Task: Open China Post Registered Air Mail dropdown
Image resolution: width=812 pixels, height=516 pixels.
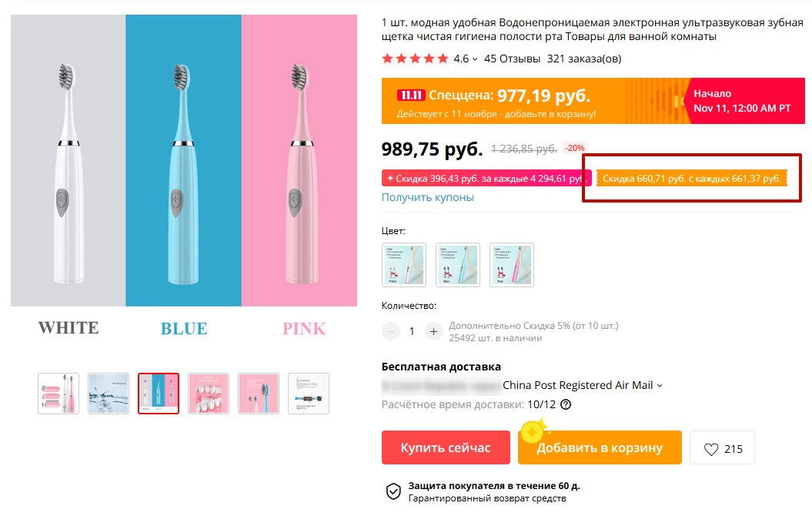Action: pos(583,385)
